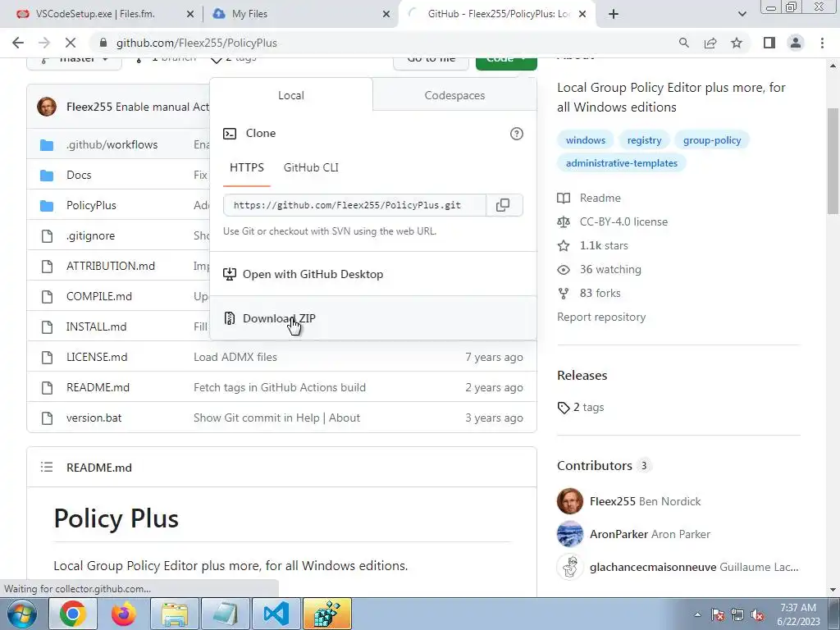
Task: Select the GitHub CLI clone tab
Action: tap(311, 167)
